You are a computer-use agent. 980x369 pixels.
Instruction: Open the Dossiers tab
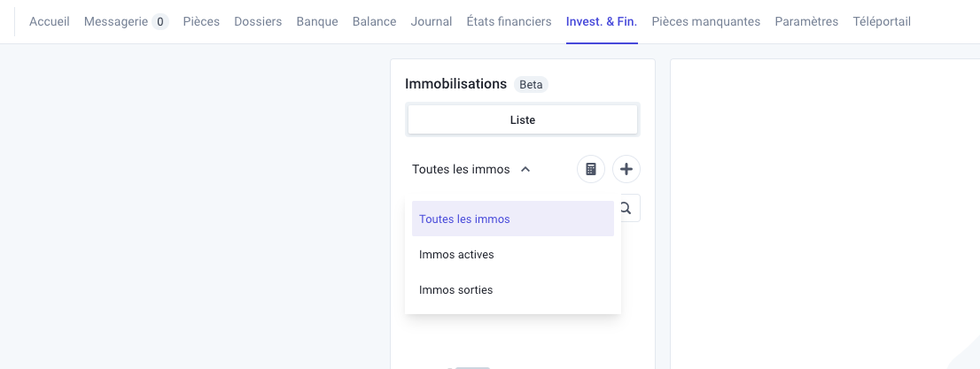tap(258, 22)
